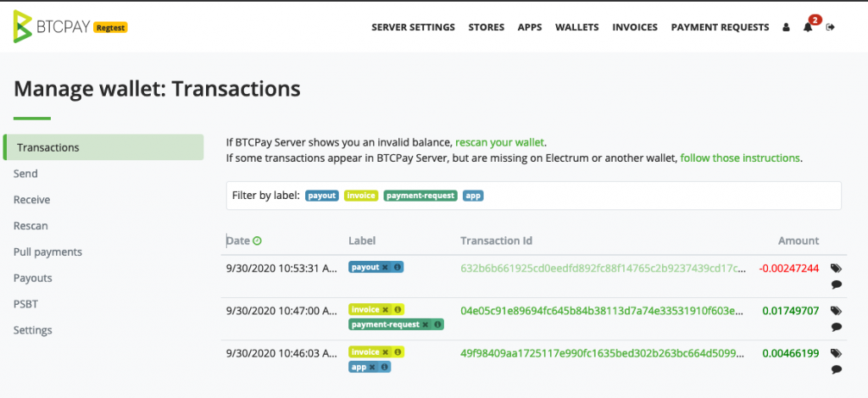Click the comment icon for the 0.00466199 transaction
The width and height of the screenshot is (868, 398).
click(x=836, y=368)
